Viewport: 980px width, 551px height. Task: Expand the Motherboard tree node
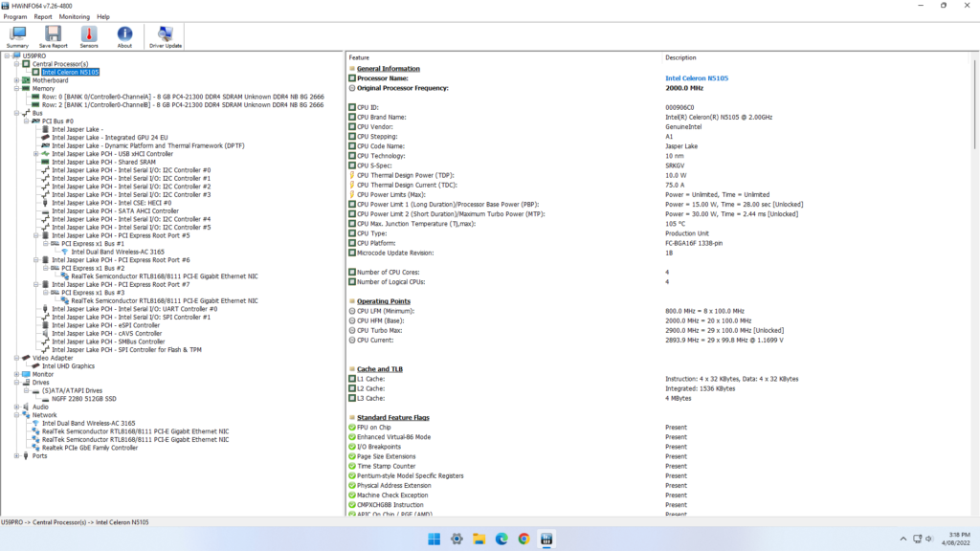click(15, 80)
